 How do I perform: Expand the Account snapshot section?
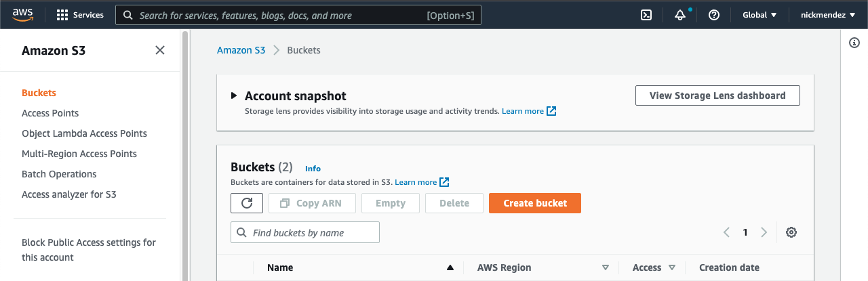click(234, 95)
